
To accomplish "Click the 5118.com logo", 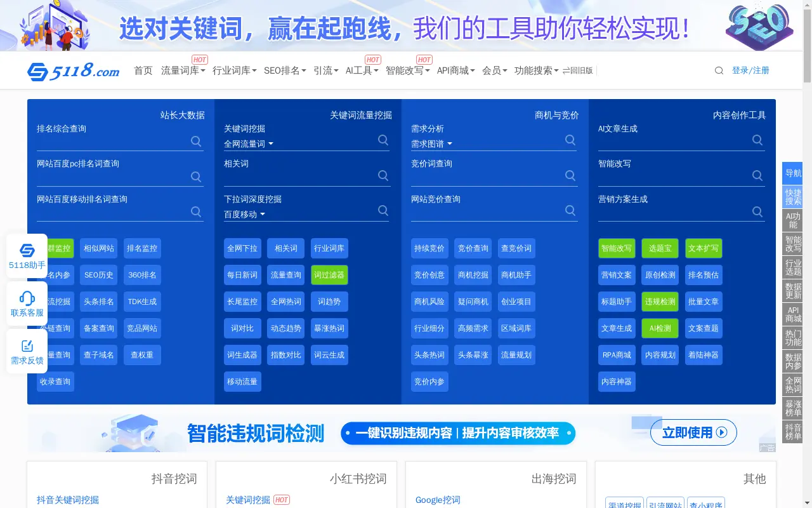I will [x=73, y=71].
